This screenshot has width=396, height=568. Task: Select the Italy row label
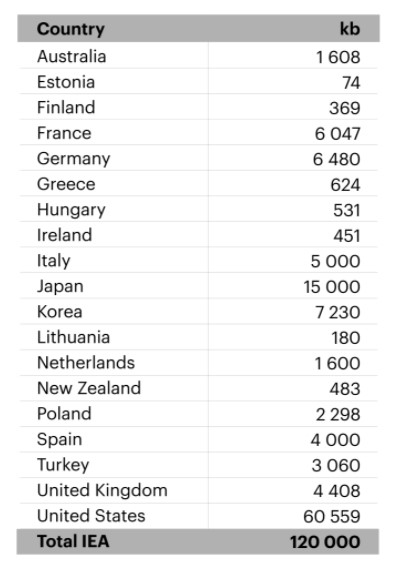click(54, 261)
